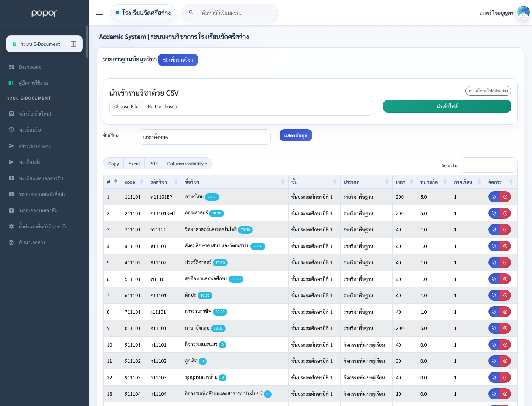The height and width of the screenshot is (406, 532).
Task: Click the Excel export button
Action: tap(134, 164)
